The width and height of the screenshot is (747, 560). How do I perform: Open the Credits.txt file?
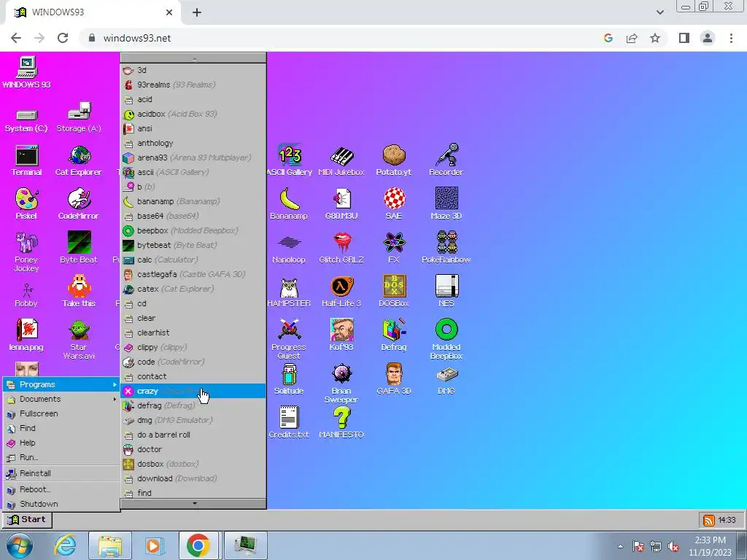coord(289,422)
